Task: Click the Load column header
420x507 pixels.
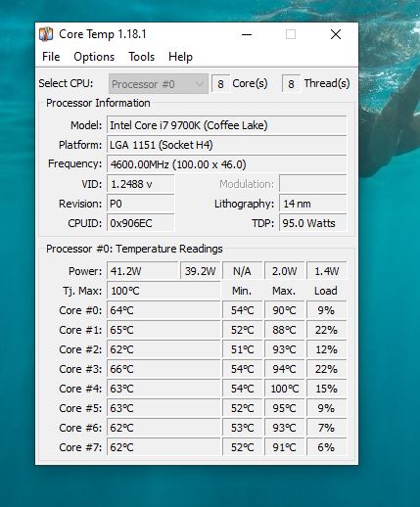Action: [x=326, y=291]
